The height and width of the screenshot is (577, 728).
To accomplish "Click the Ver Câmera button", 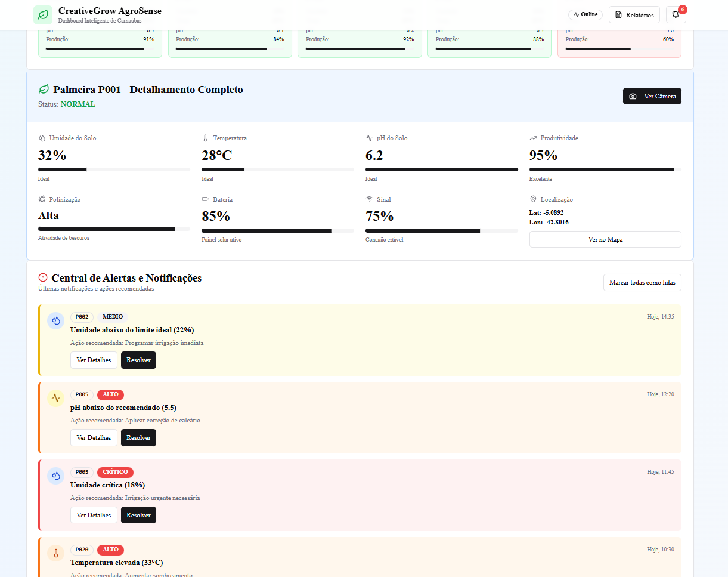I will coord(652,96).
